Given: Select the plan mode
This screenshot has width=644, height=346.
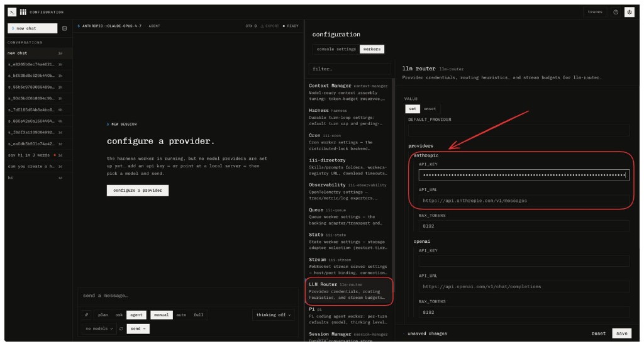Looking at the screenshot, I should [x=103, y=315].
